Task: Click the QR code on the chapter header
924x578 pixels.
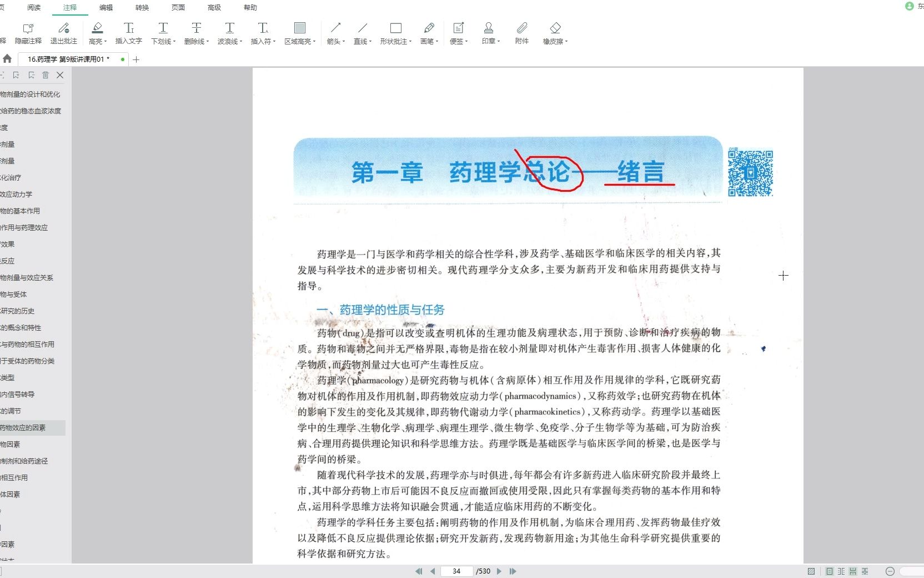Action: point(751,172)
